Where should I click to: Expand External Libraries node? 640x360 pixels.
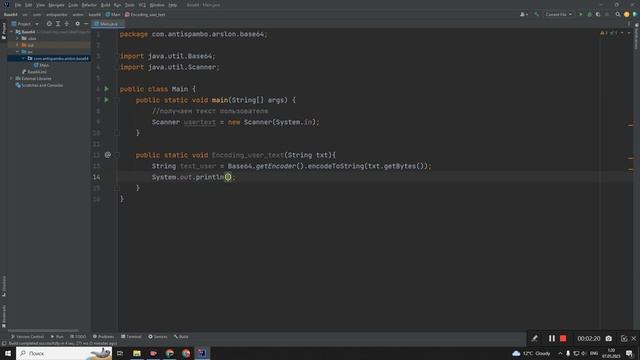point(11,78)
